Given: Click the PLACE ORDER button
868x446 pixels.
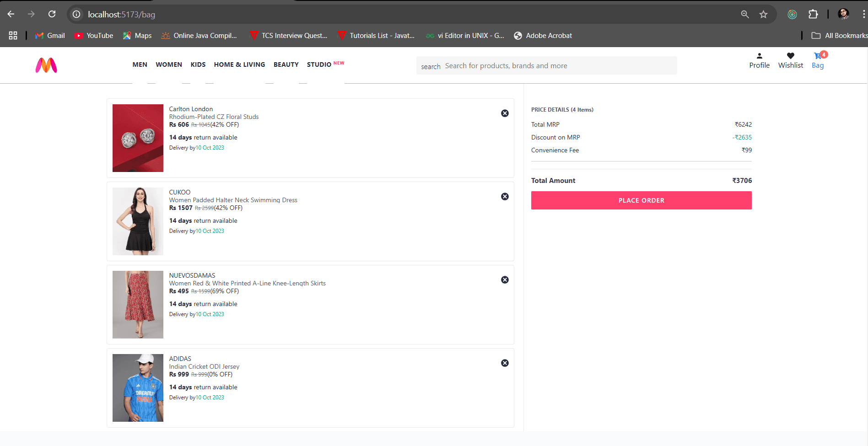Looking at the screenshot, I should 642,200.
